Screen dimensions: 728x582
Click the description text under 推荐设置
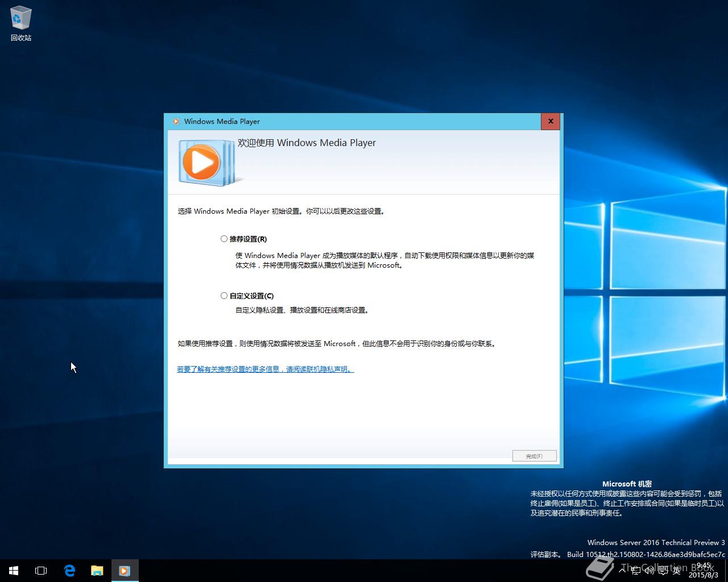pos(385,260)
